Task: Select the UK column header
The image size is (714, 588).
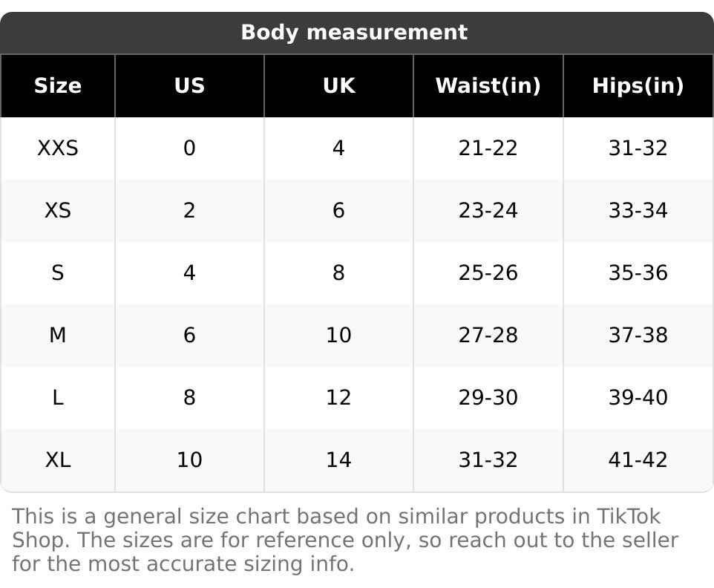Action: pyautogui.click(x=338, y=86)
